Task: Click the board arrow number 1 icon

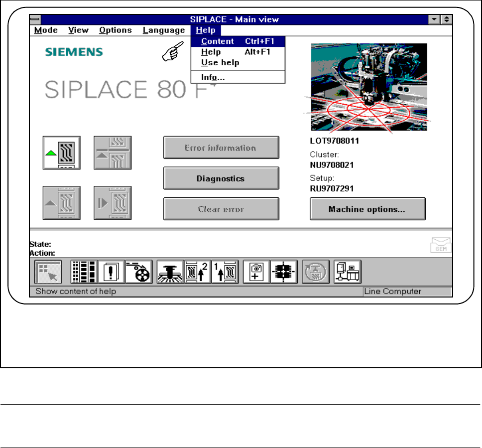Action: (x=225, y=272)
